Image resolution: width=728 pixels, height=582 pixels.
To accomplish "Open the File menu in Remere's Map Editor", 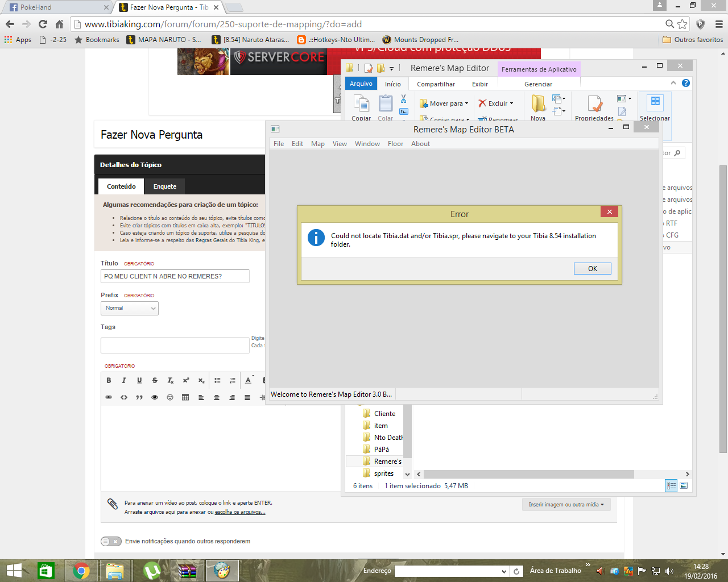I will click(x=279, y=144).
